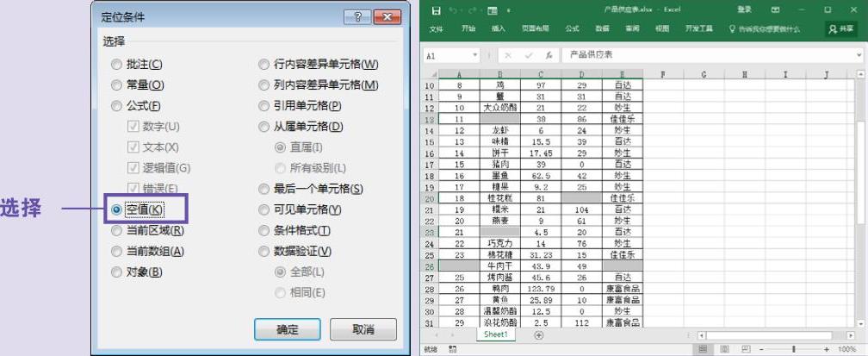Select the 公式(F) radio option
The height and width of the screenshot is (356, 868).
[x=136, y=106]
